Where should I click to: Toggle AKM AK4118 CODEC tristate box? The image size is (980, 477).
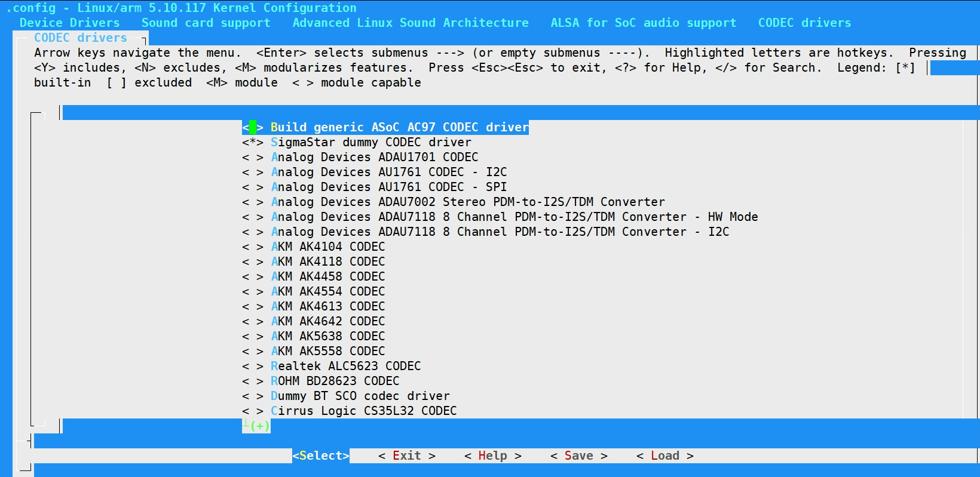253,261
